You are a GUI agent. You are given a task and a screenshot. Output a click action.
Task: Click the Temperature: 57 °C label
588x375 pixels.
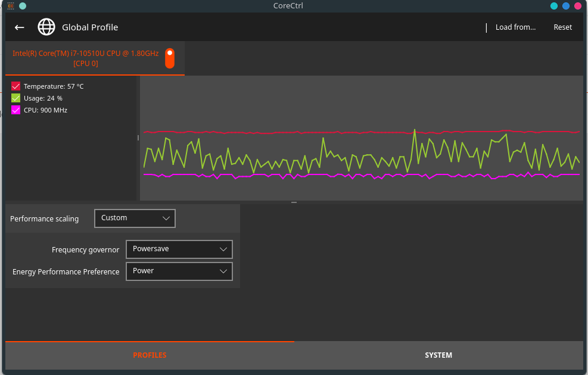pos(54,86)
